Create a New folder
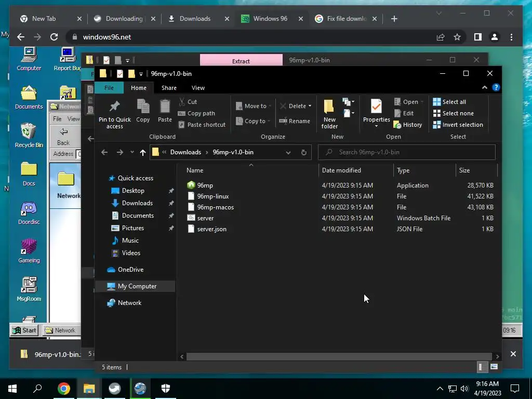 329,114
